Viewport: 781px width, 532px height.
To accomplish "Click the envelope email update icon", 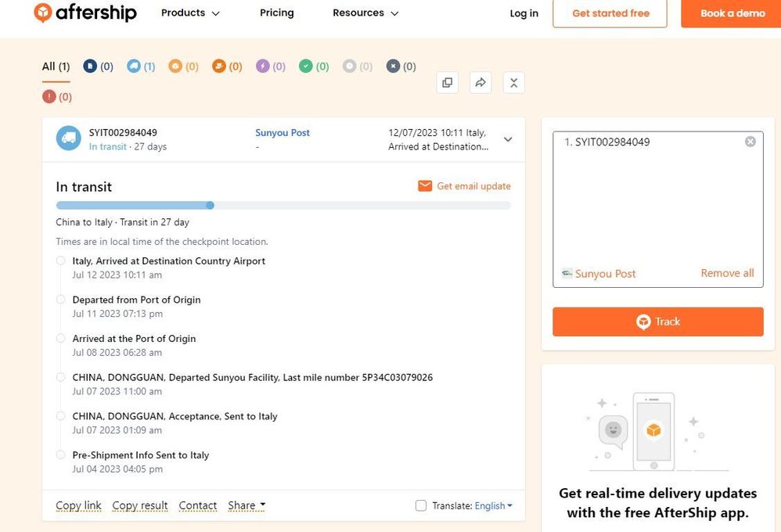I will [425, 185].
